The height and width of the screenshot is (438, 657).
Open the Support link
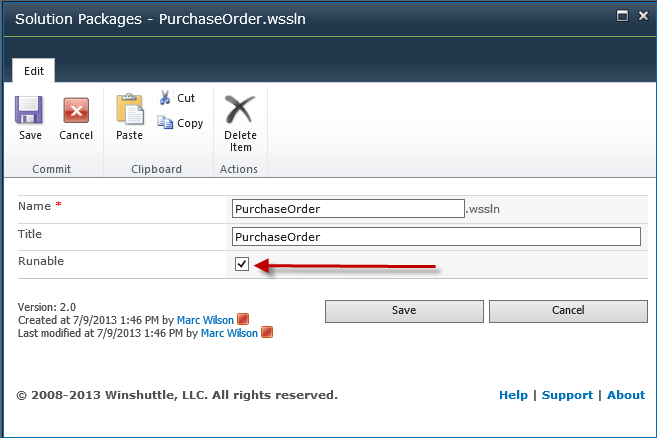pyautogui.click(x=567, y=395)
